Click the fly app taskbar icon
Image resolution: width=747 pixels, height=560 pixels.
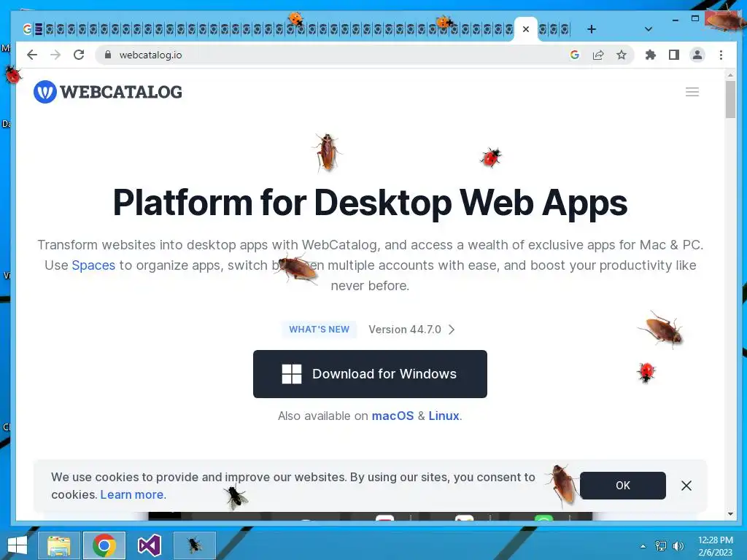point(194,545)
